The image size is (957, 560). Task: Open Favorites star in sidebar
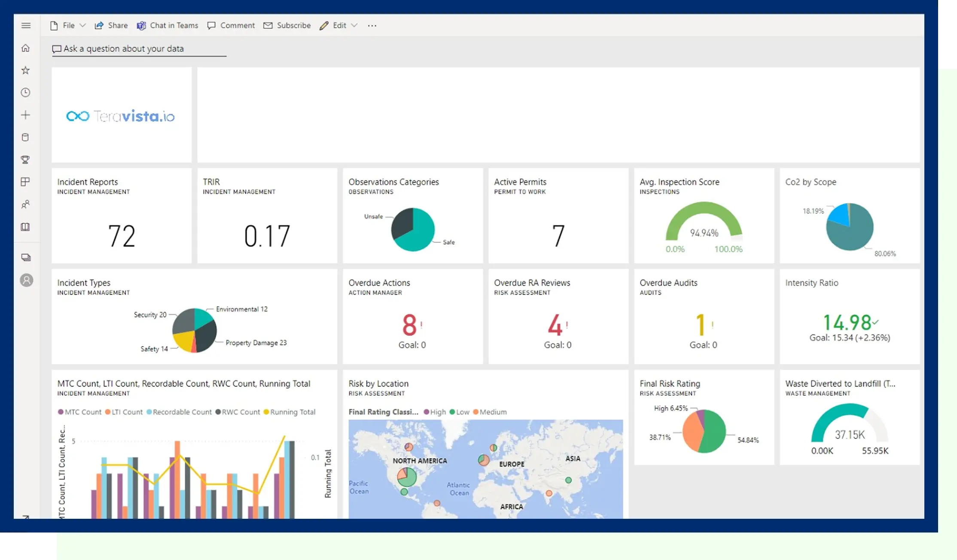[x=26, y=70]
